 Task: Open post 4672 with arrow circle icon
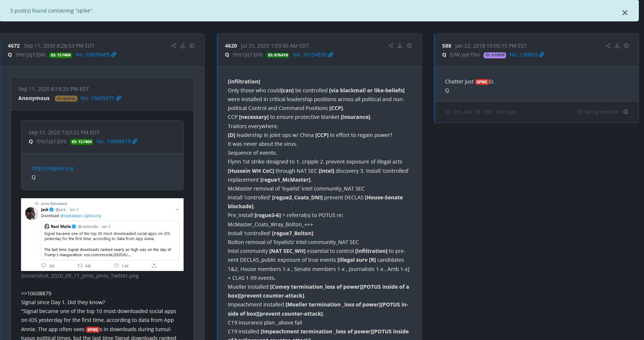(192, 46)
